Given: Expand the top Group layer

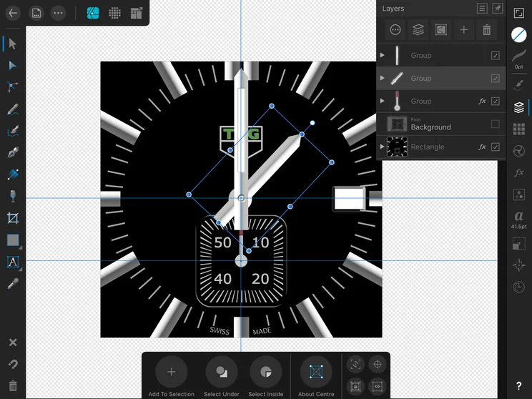Looking at the screenshot, I should click(x=382, y=55).
